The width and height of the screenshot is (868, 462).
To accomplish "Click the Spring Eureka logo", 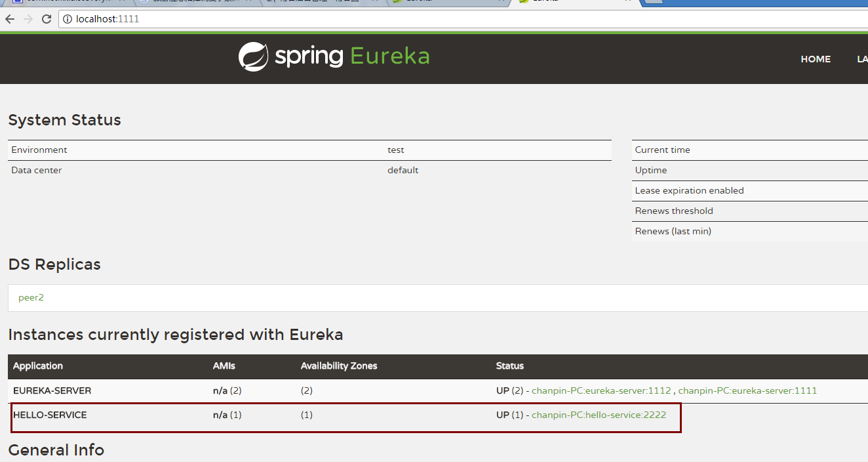I will point(334,56).
